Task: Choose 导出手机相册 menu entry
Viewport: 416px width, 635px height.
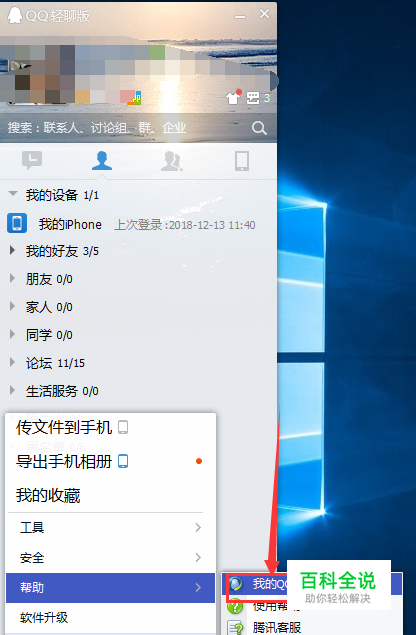Action: tap(111, 461)
